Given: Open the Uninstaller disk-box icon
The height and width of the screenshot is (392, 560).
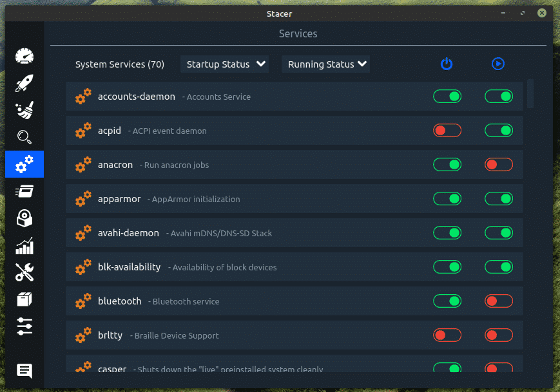Looking at the screenshot, I should point(24,218).
